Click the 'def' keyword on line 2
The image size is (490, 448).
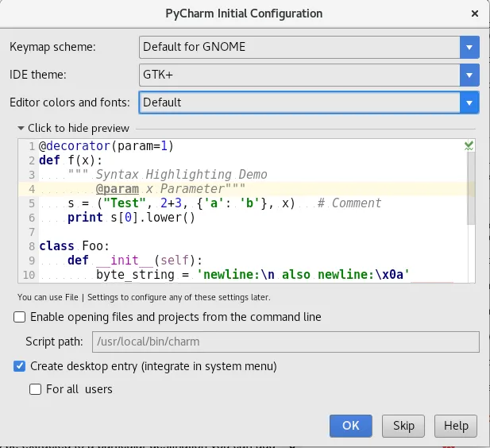tap(49, 160)
